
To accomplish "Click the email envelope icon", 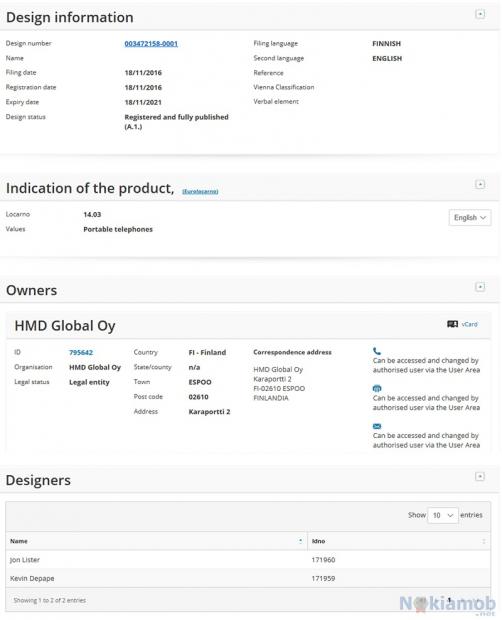I will (377, 426).
